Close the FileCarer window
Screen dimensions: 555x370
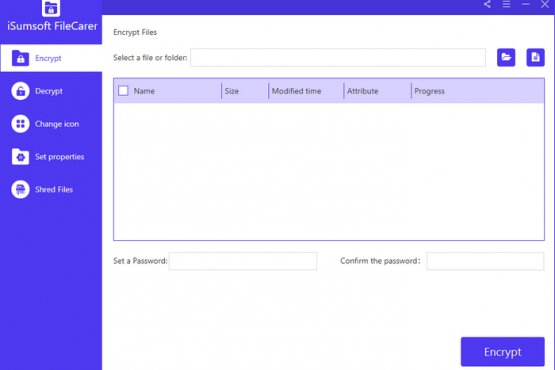(545, 4)
